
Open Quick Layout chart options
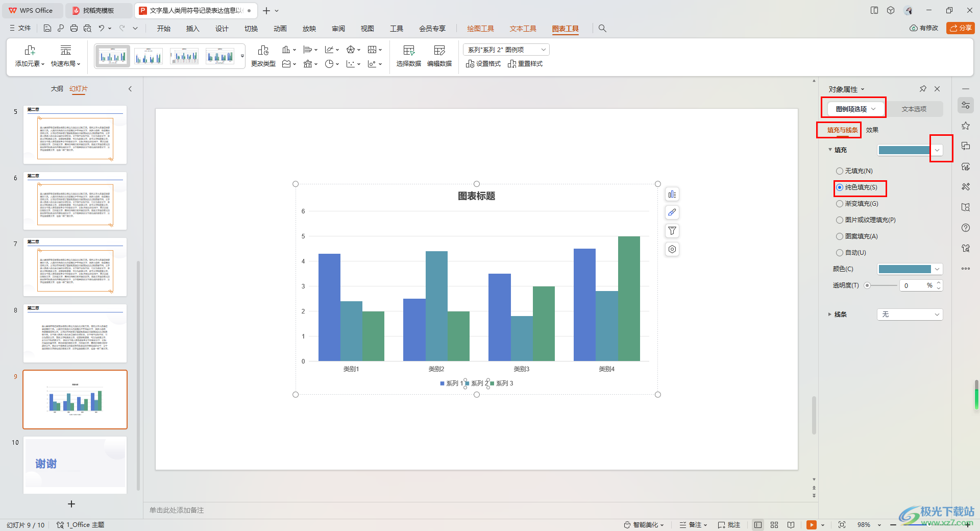pos(65,56)
